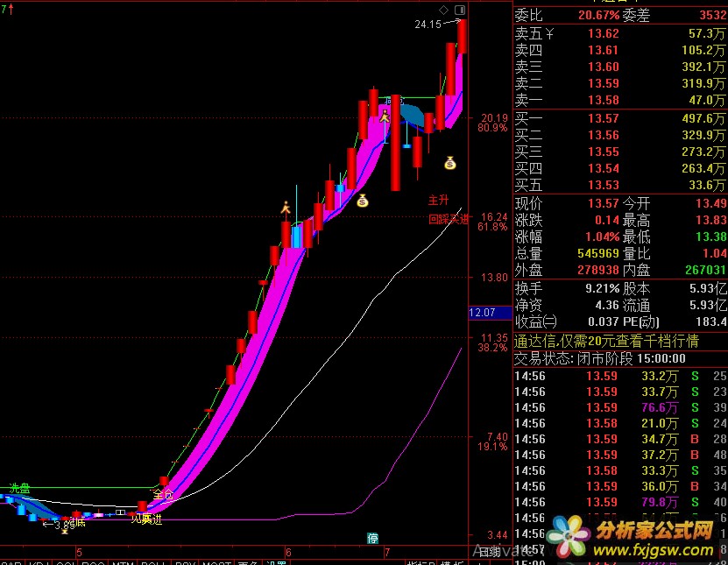The image size is (728, 565).
Task: Click the 20.19 price level label
Action: click(x=494, y=118)
